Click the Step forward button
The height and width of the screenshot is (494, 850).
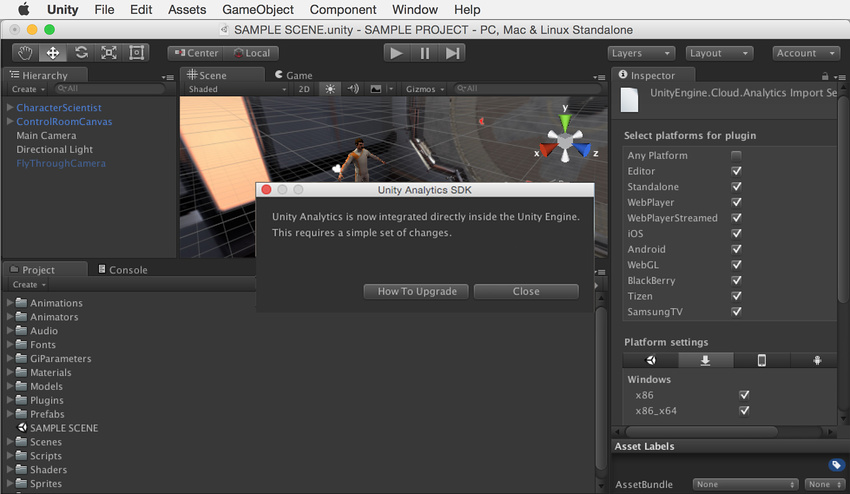pos(453,53)
